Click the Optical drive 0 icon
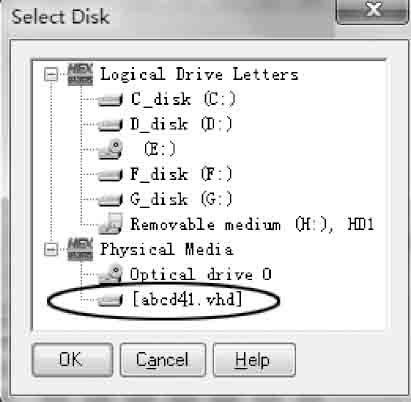The height and width of the screenshot is (402, 411). (x=110, y=274)
